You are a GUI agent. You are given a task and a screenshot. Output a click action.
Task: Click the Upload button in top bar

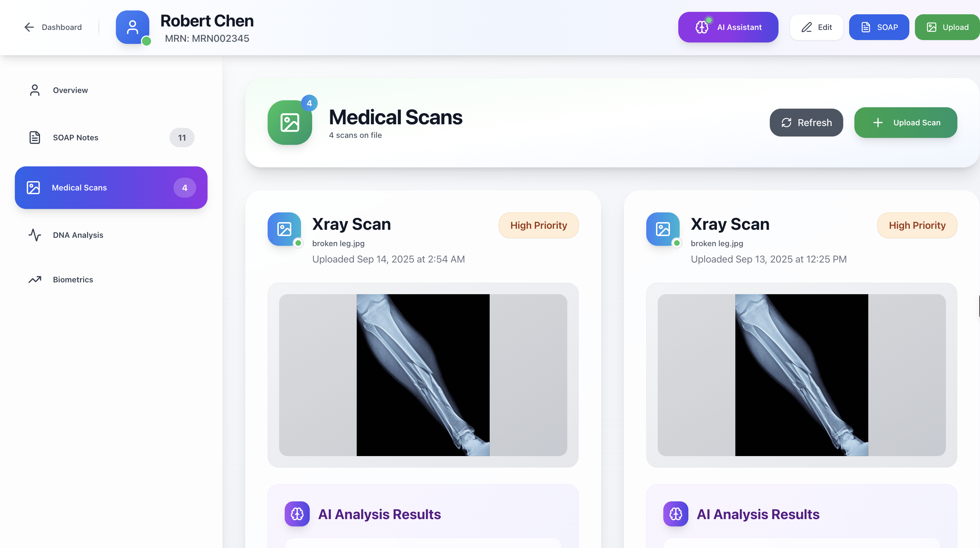[x=947, y=27]
